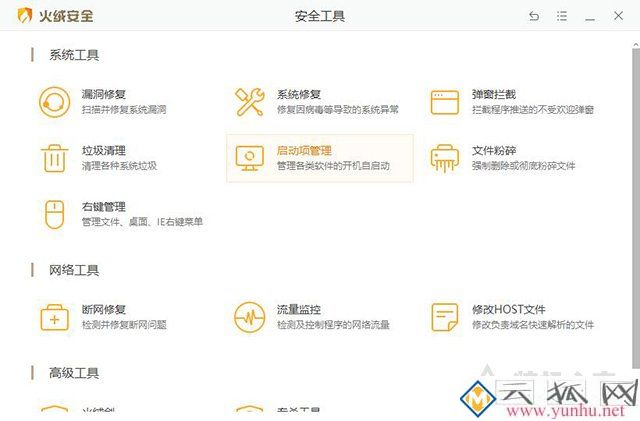Click description 管理各类软件的开机自启动
Image resolution: width=640 pixels, height=421 pixels.
point(333,166)
